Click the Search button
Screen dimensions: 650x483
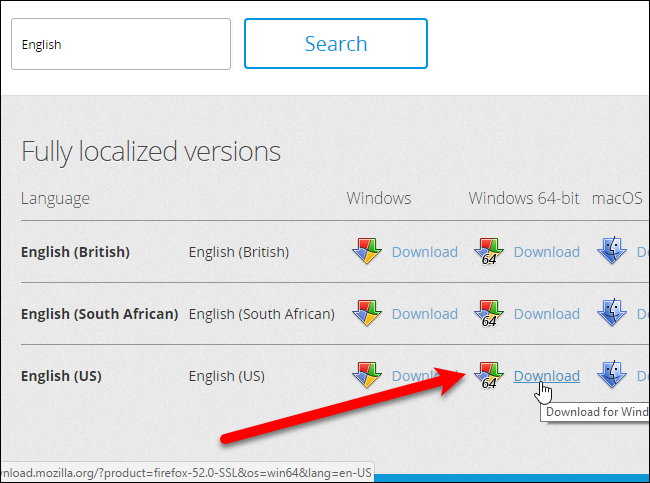click(x=336, y=44)
